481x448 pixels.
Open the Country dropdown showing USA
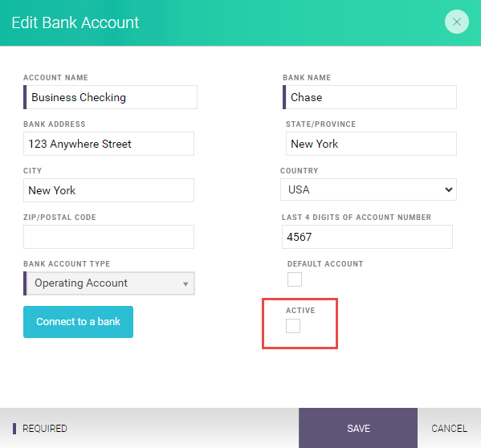point(368,189)
